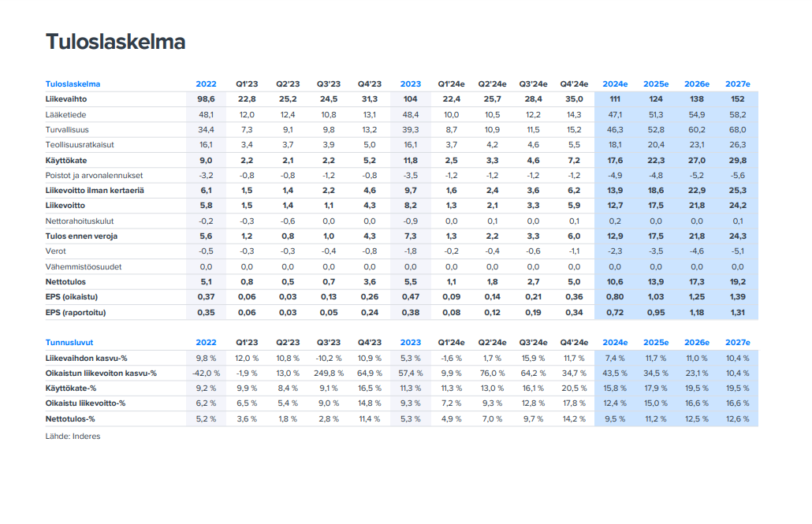This screenshot has width=812, height=524.
Task: Click the 2027e column header in top table
Action: (737, 84)
